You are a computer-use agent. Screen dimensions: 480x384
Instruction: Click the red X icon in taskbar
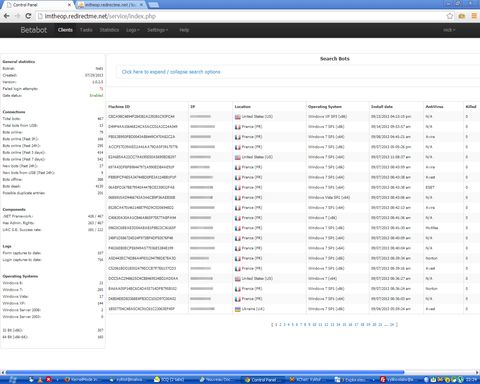pos(49,379)
